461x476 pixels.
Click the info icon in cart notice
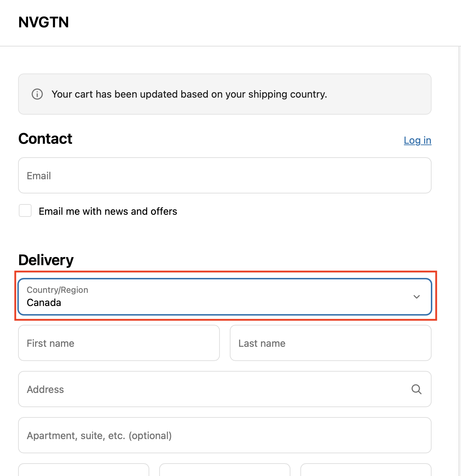[x=37, y=94]
